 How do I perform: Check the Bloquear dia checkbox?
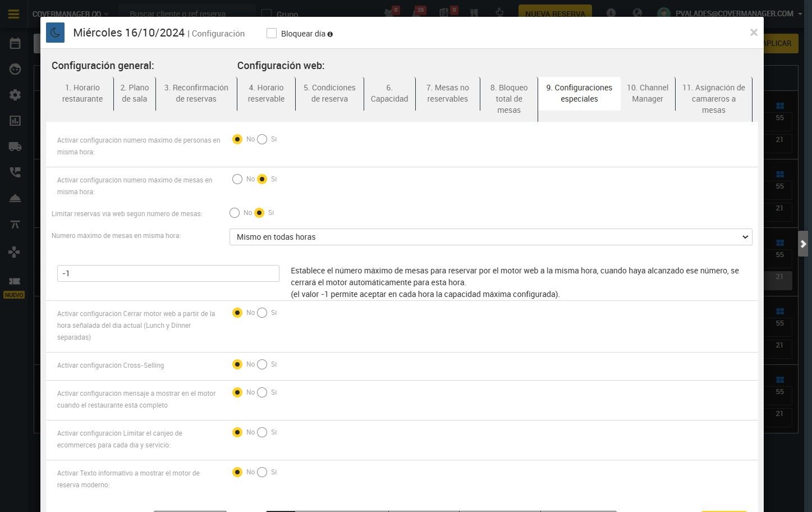click(272, 33)
